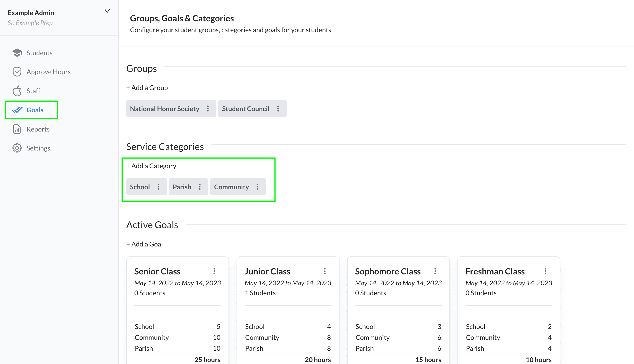Open Sophomore Class card options menu
The height and width of the screenshot is (364, 634).
[435, 271]
